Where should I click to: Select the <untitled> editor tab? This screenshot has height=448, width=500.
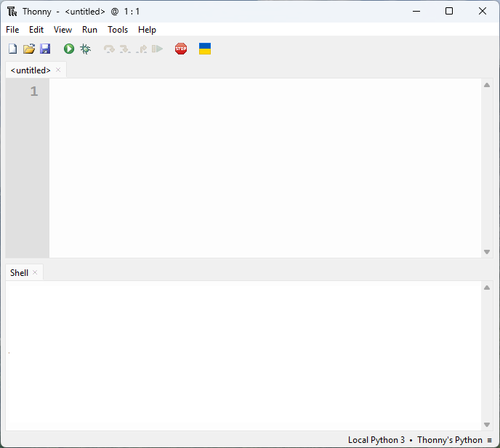(31, 70)
